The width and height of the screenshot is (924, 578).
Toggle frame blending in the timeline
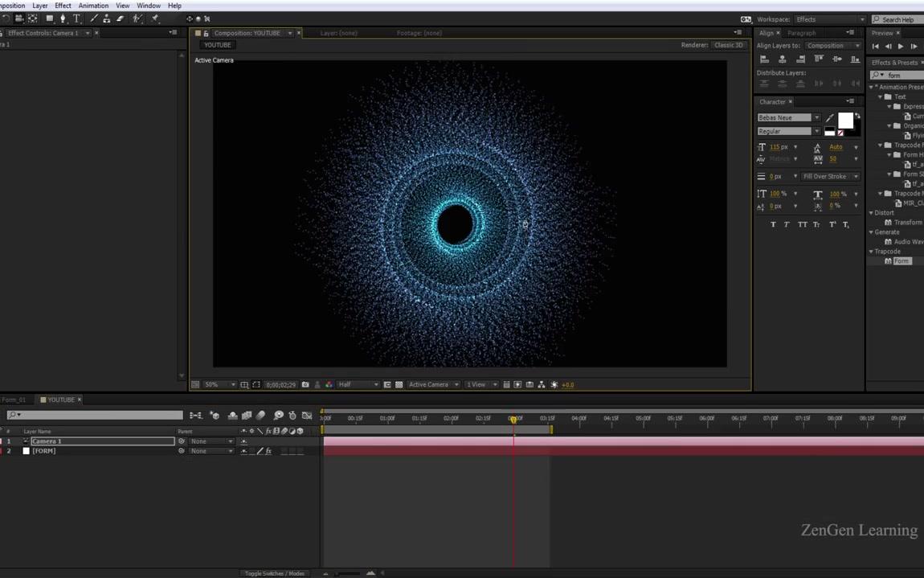pyautogui.click(x=246, y=416)
